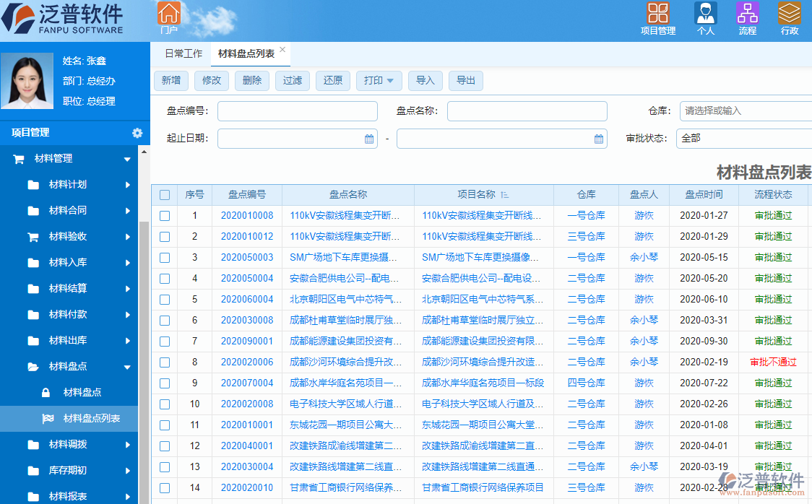打开审批状态下拉框
812x504 pixels.
(x=744, y=138)
